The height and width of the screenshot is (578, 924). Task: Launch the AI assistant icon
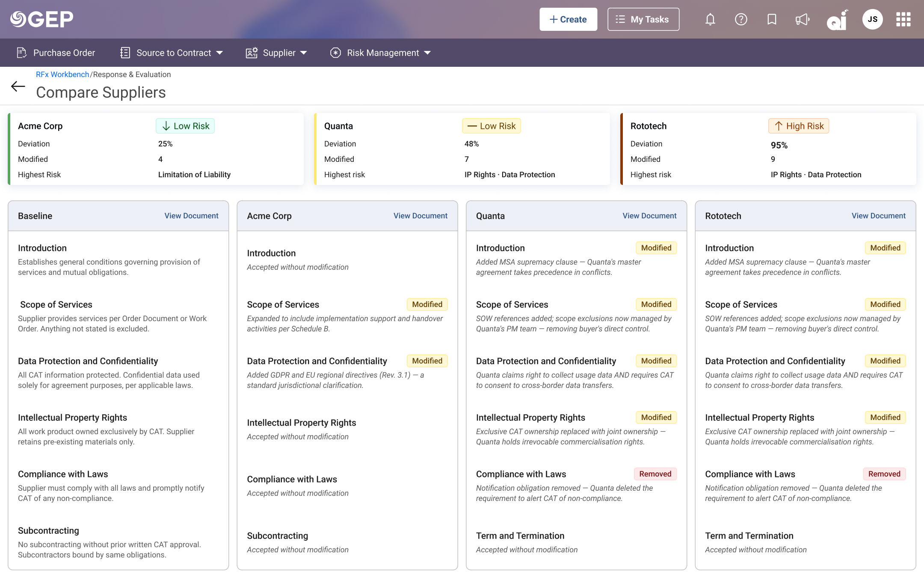coord(837,20)
